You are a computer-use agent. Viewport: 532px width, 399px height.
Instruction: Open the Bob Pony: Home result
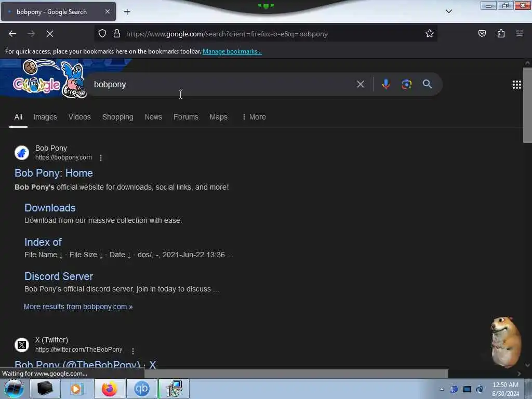[x=54, y=173]
